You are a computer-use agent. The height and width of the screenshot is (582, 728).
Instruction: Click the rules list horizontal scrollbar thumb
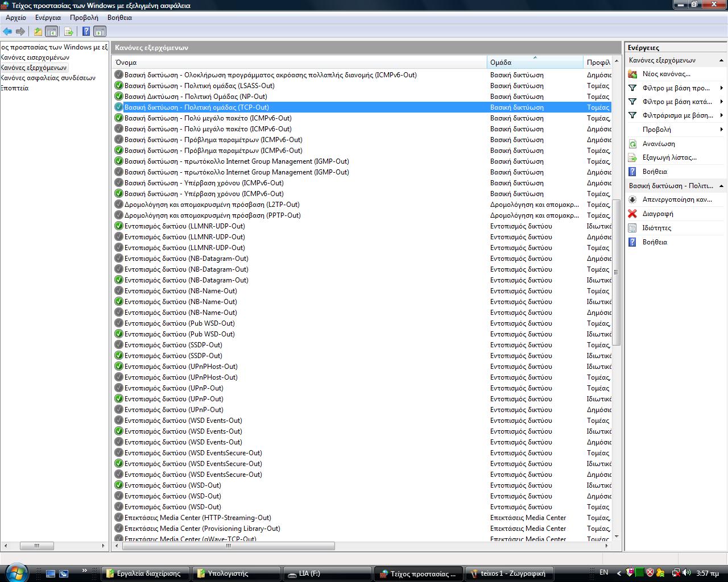228,546
